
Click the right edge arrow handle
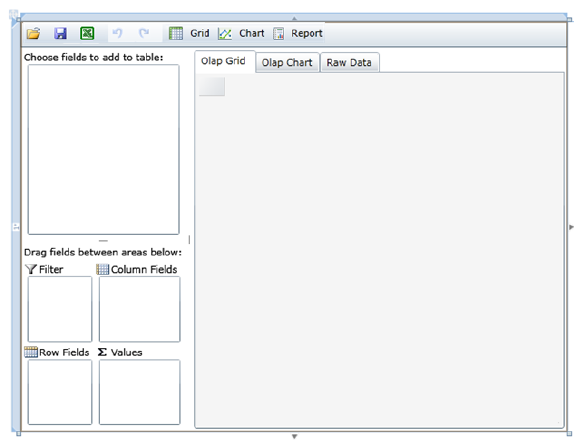click(571, 227)
